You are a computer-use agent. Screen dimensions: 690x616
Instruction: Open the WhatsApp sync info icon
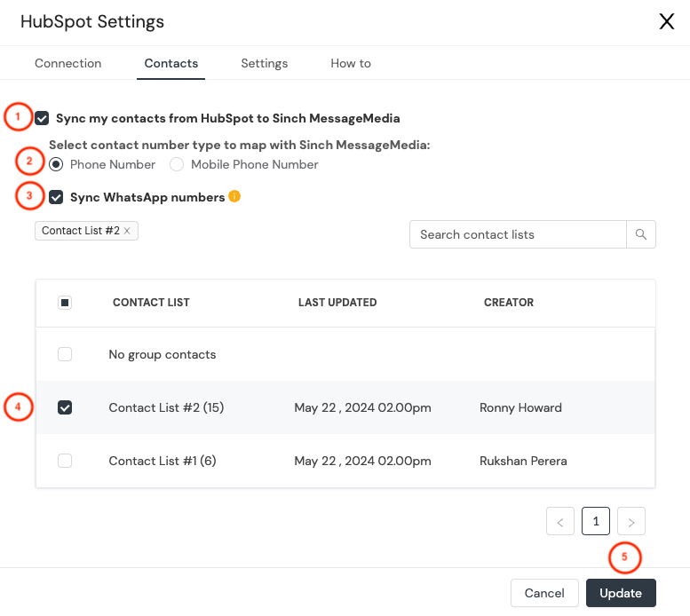click(234, 196)
